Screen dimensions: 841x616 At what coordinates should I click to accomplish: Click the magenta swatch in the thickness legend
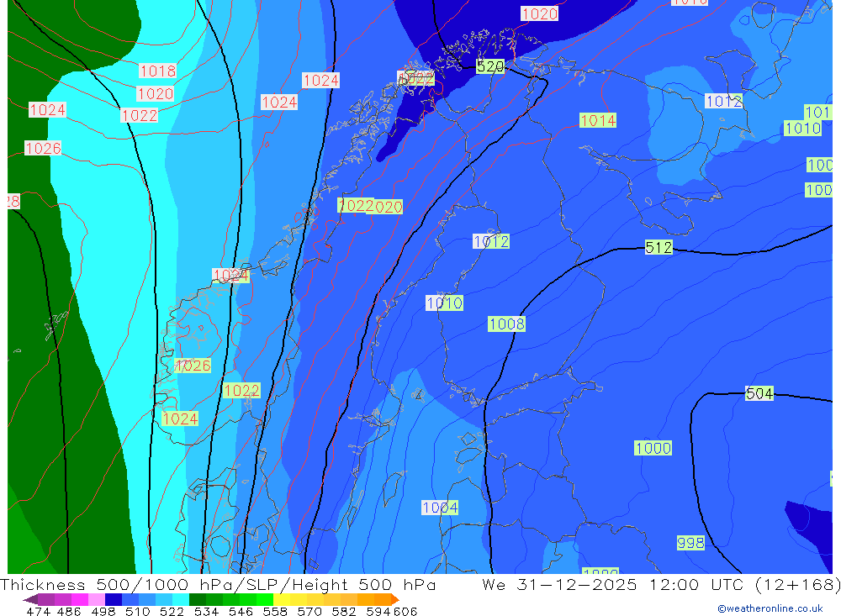[x=80, y=599]
